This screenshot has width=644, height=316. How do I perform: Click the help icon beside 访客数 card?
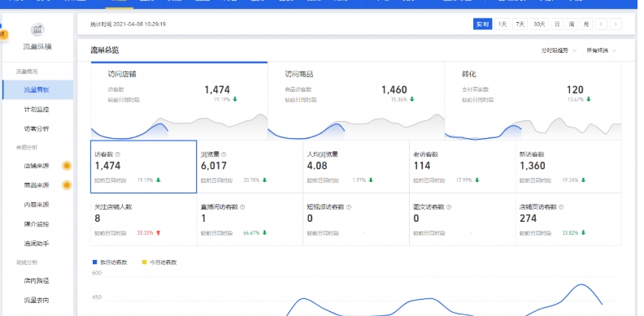point(118,154)
